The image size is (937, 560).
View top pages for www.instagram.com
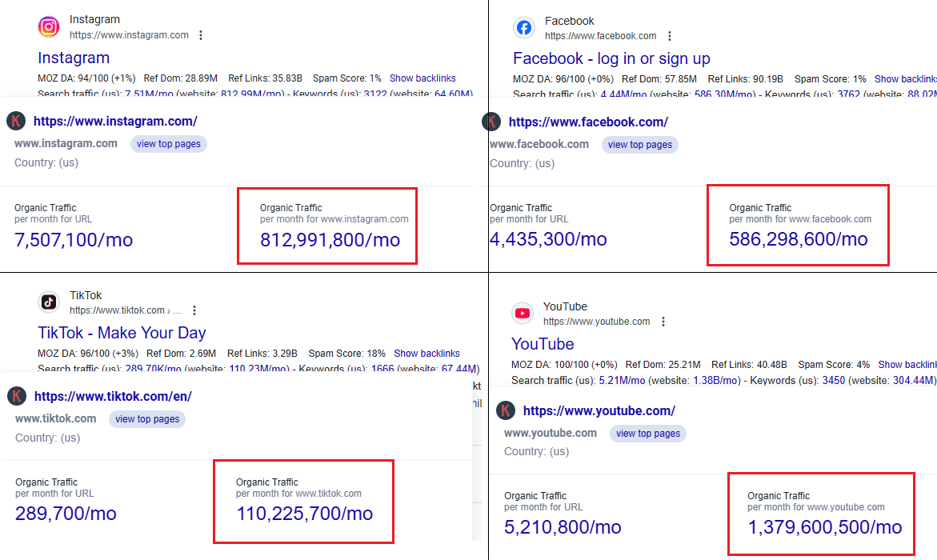click(x=169, y=144)
